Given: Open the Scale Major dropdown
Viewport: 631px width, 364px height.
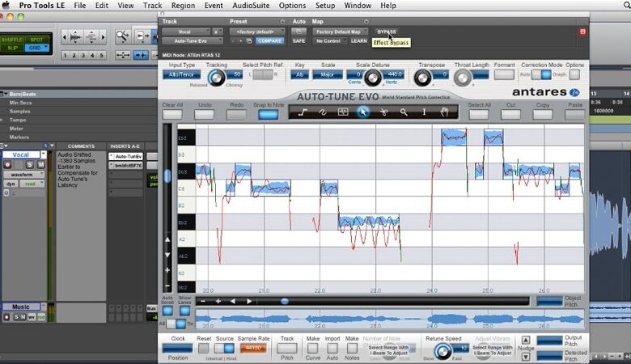Looking at the screenshot, I should tap(328, 74).
